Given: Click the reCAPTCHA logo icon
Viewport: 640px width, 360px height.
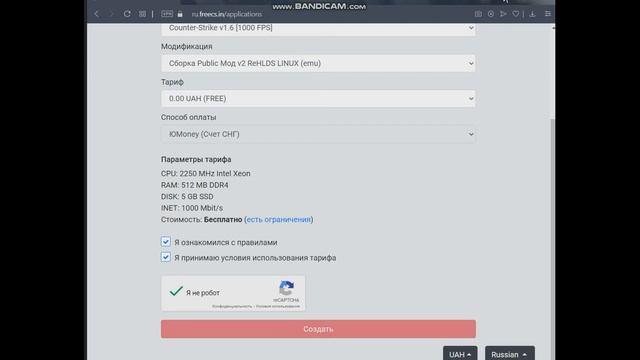Looking at the screenshot, I should point(286,288).
